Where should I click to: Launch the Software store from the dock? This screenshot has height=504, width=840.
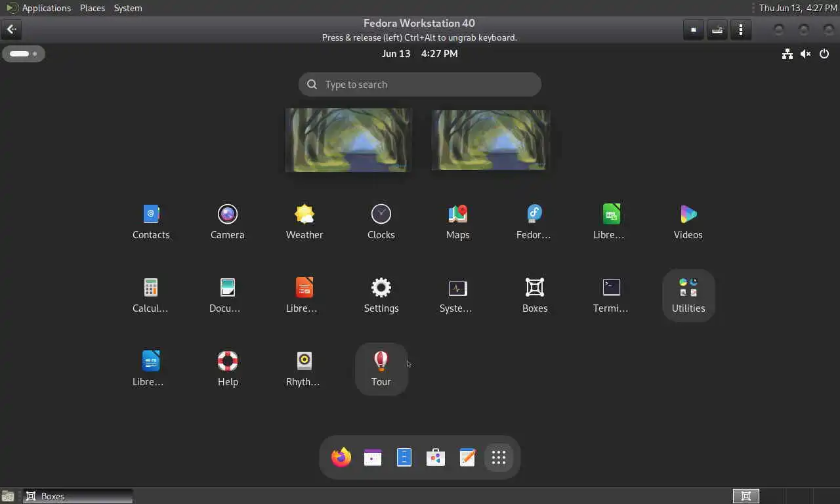(x=436, y=457)
